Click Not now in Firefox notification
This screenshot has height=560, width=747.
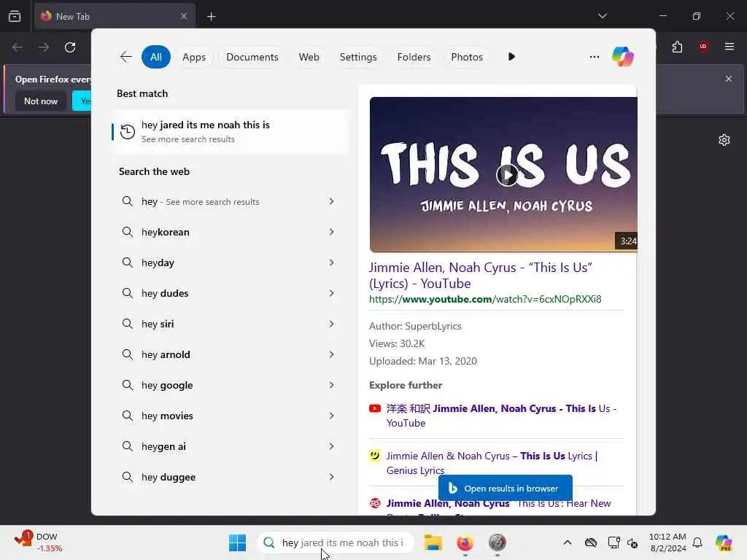coord(41,101)
